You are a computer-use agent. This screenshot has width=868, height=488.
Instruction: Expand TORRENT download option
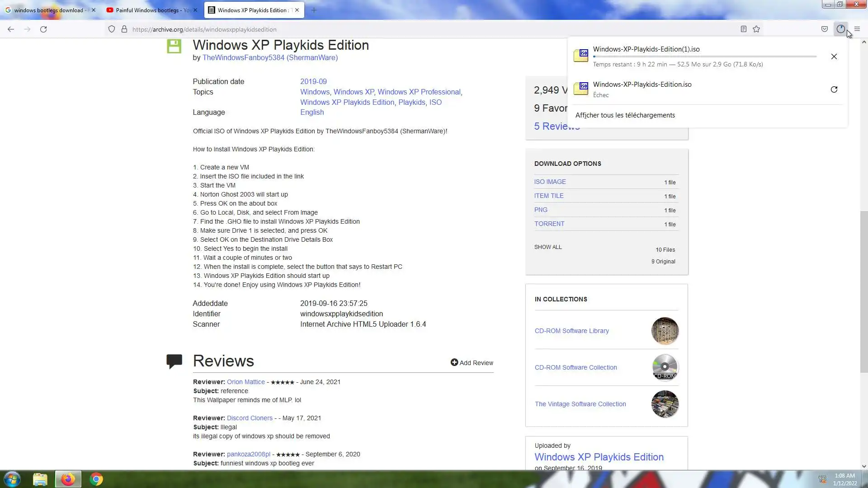tap(549, 224)
